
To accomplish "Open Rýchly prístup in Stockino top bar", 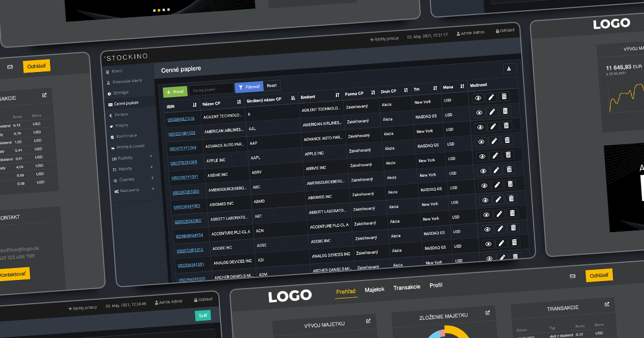I will tap(384, 39).
